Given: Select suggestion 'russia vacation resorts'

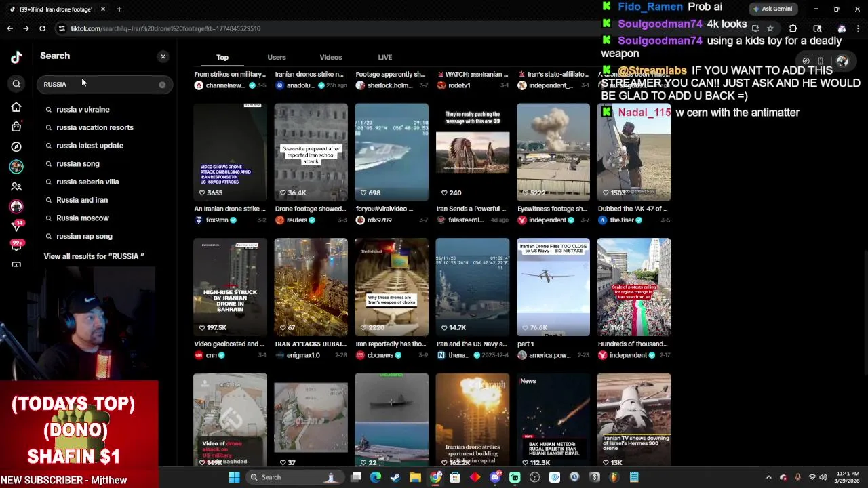Looking at the screenshot, I should coord(95,127).
